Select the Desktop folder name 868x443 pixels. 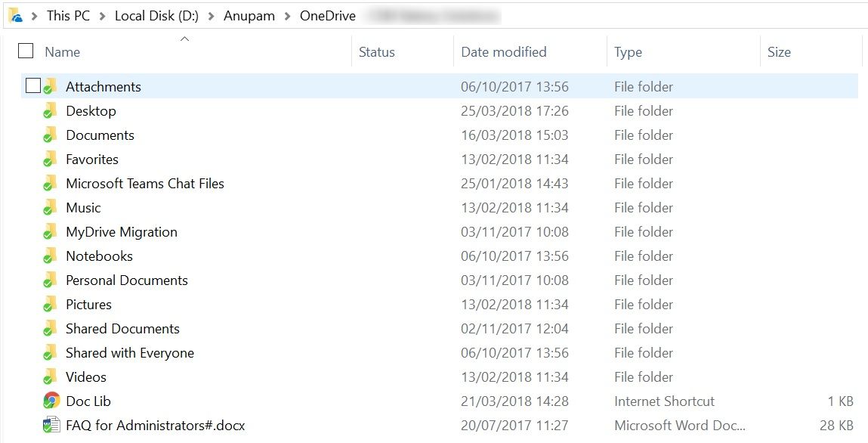(x=91, y=110)
